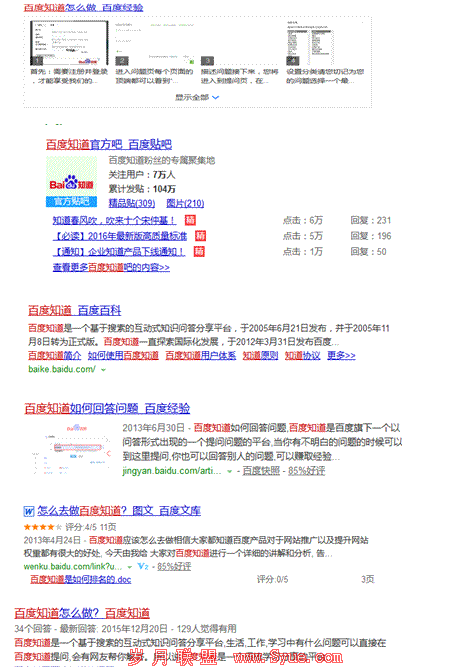The height and width of the screenshot is (667, 469).
Task: Open 百度知道_百度百科 result title
Action: point(74,311)
